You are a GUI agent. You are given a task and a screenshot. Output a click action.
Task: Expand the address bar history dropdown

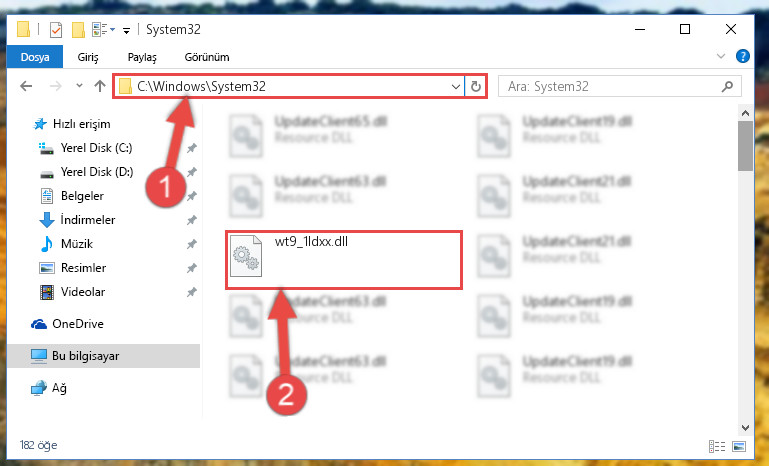pos(456,86)
